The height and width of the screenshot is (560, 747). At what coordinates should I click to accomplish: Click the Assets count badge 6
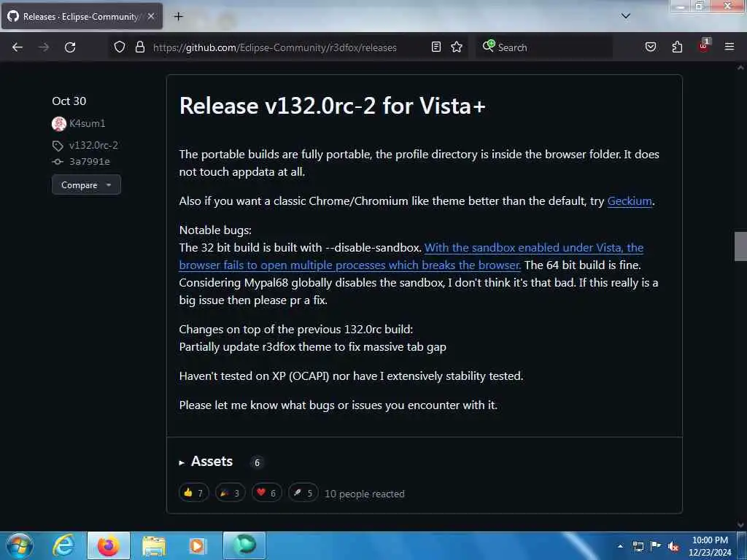pos(257,462)
